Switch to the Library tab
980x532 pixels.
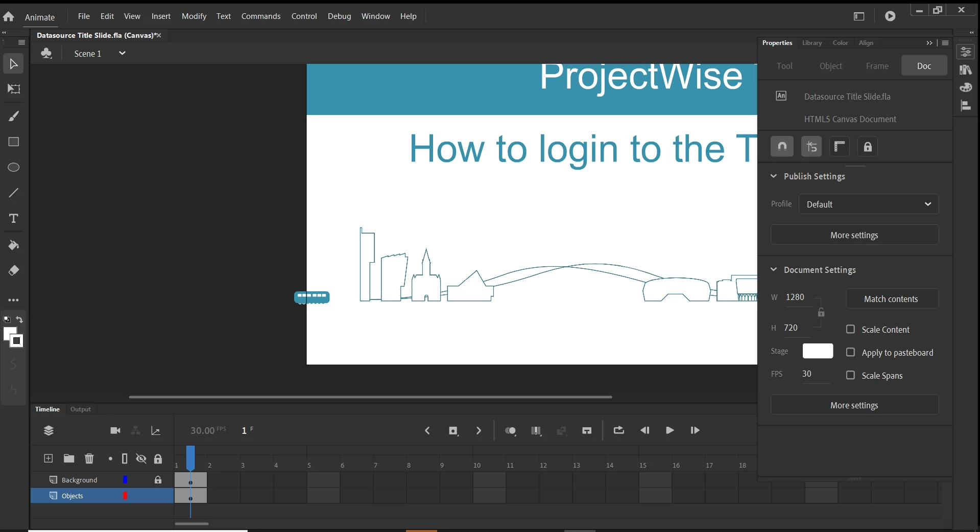(x=812, y=43)
